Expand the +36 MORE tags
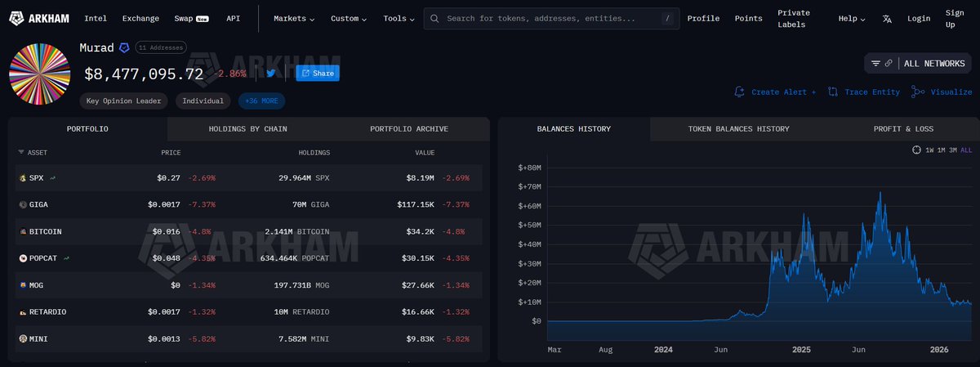Screen dimensions: 980x367 [261, 101]
